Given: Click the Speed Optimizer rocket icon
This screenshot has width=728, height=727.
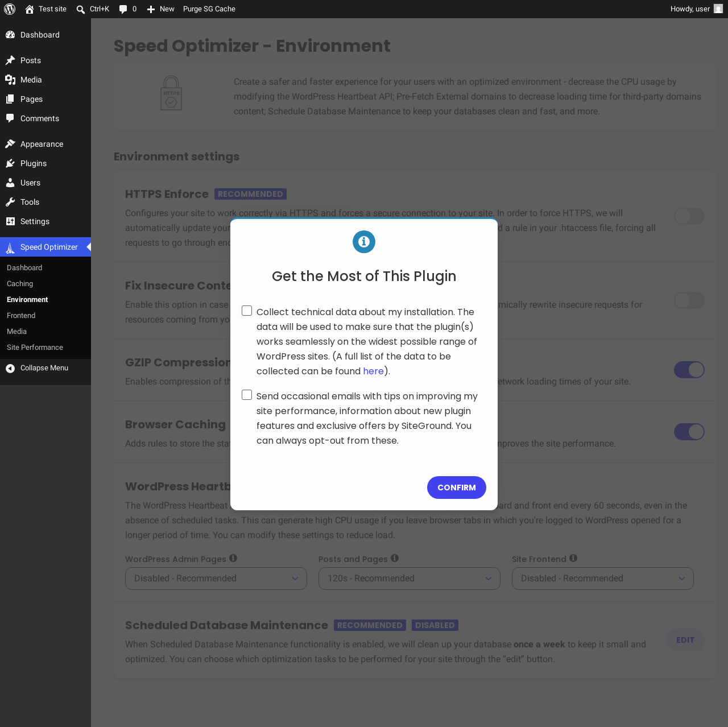Looking at the screenshot, I should [10, 247].
